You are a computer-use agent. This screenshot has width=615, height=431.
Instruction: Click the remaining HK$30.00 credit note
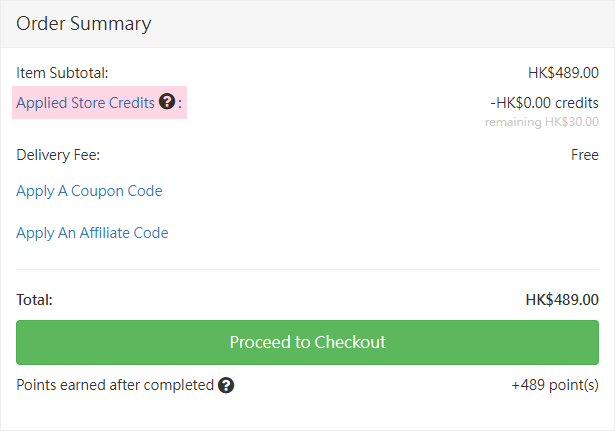[x=541, y=122]
